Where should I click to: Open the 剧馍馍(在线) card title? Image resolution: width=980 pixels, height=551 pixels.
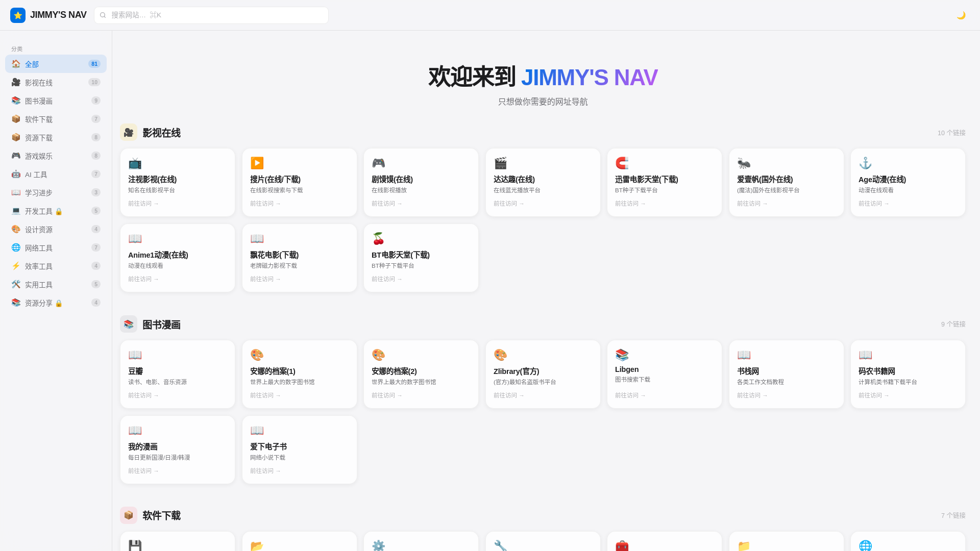(x=392, y=180)
